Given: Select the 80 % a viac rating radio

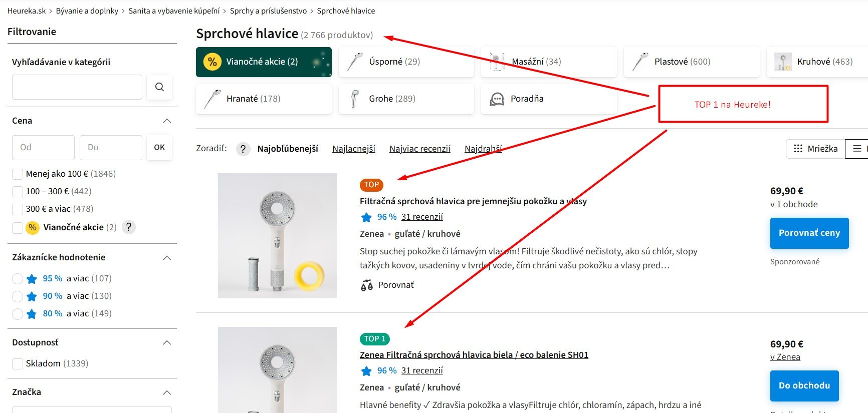Looking at the screenshot, I should tap(18, 314).
